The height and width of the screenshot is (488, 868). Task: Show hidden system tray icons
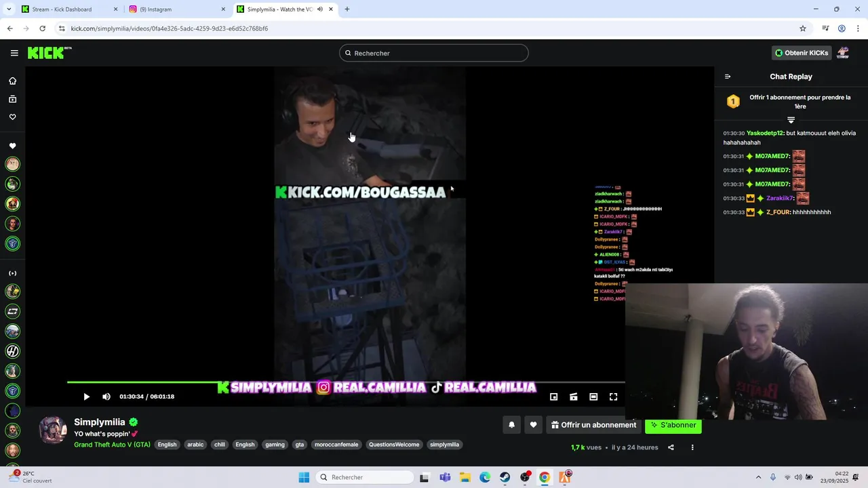758,477
